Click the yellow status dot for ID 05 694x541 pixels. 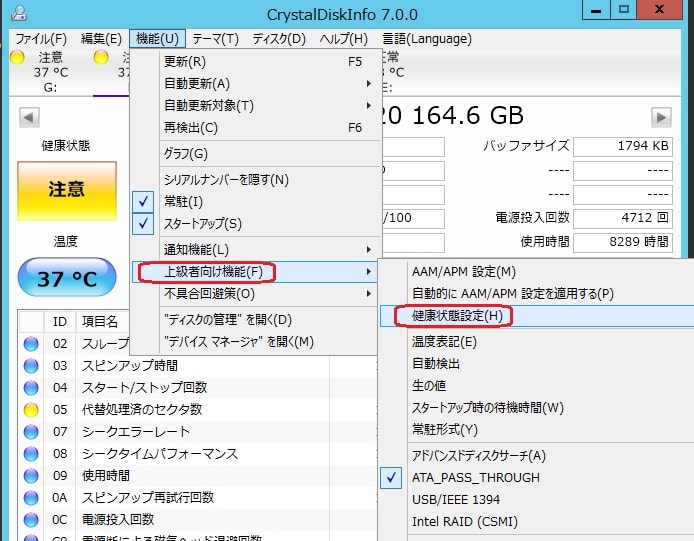pos(31,410)
